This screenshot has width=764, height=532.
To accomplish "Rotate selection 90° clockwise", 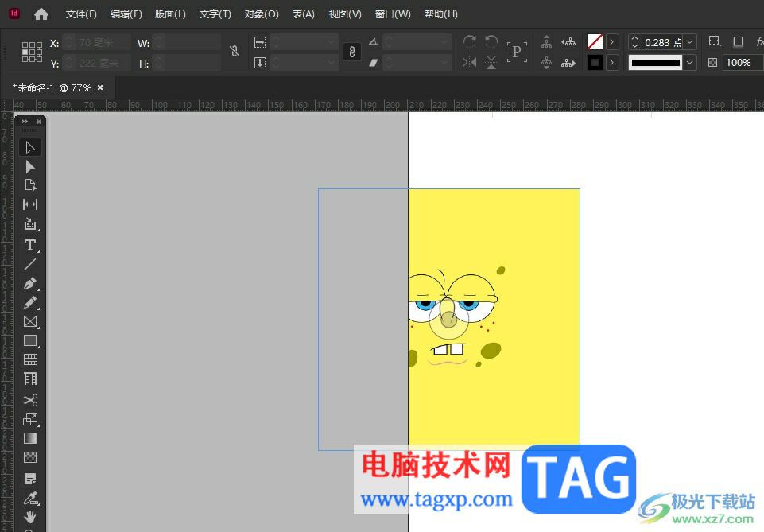I will click(x=470, y=41).
